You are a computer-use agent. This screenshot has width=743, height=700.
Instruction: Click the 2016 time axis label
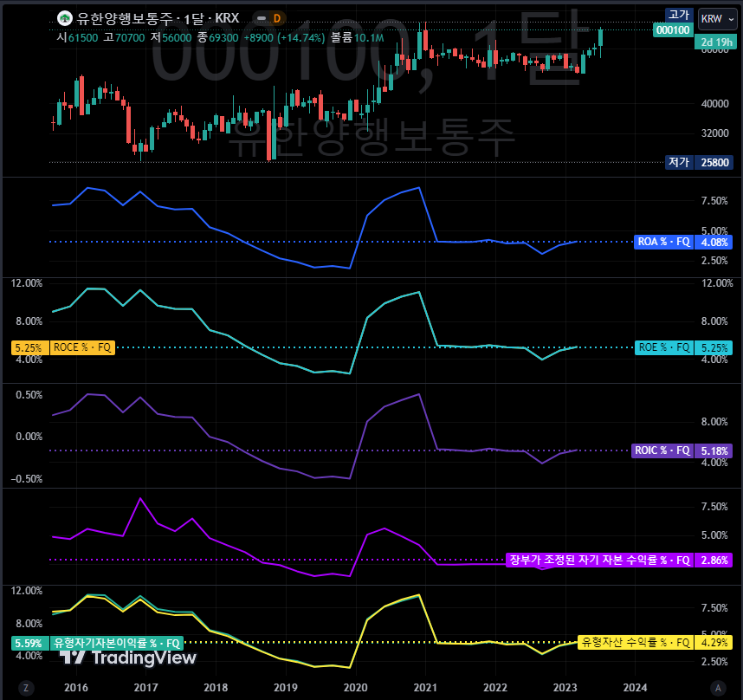76,688
